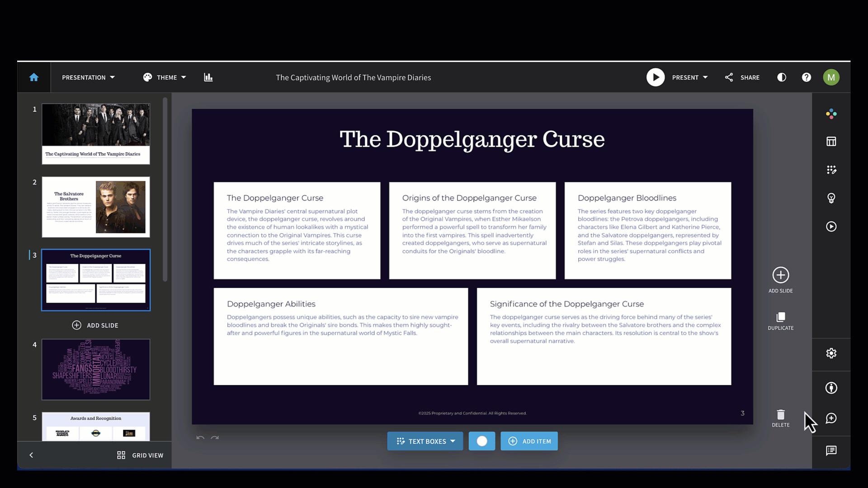This screenshot has height=488, width=868.
Task: Redo the last action
Action: pyautogui.click(x=215, y=438)
